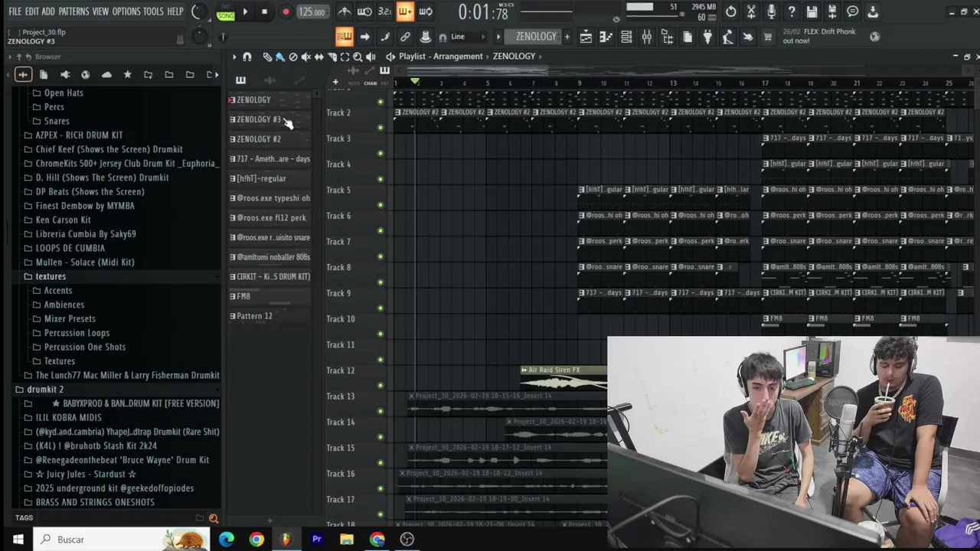Toggle wait for input button
Image resolution: width=980 pixels, height=551 pixels.
[x=365, y=11]
